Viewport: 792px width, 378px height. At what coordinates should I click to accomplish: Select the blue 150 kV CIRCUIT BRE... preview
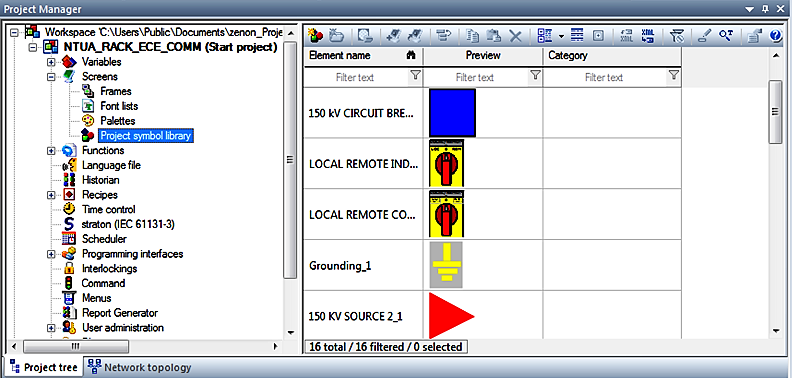(453, 113)
